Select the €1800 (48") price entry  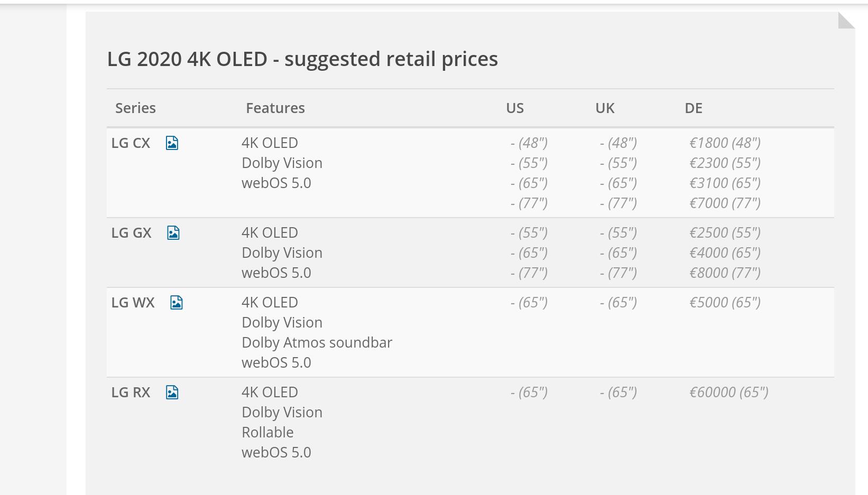[x=725, y=143]
